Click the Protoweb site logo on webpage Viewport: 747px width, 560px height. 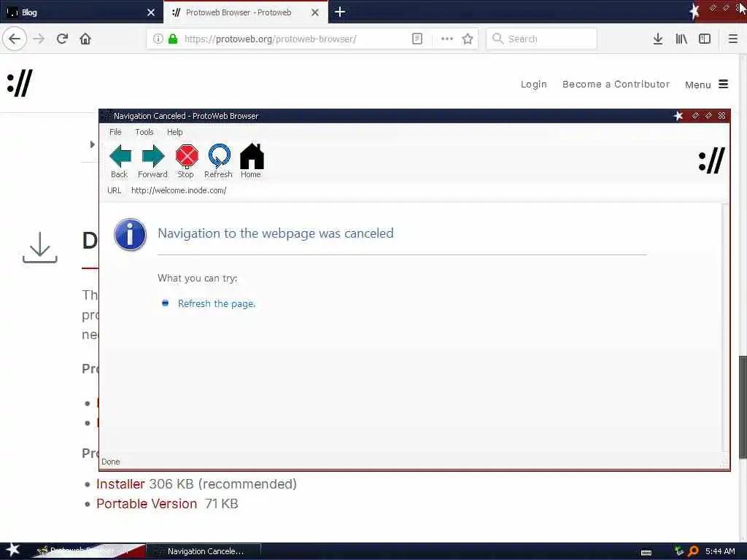(x=20, y=83)
